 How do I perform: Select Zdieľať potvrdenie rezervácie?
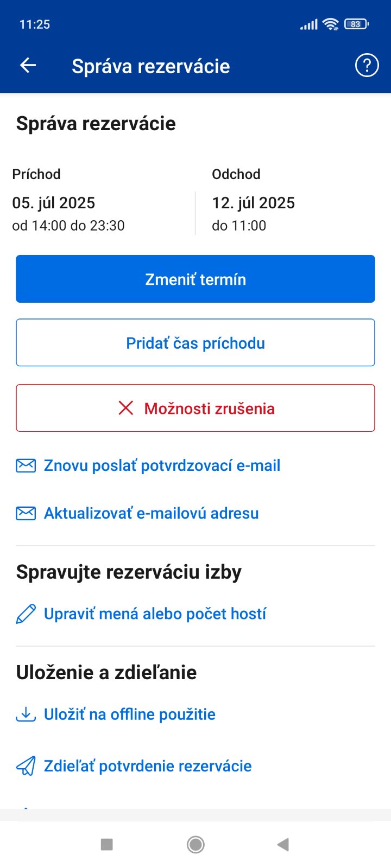pyautogui.click(x=148, y=766)
